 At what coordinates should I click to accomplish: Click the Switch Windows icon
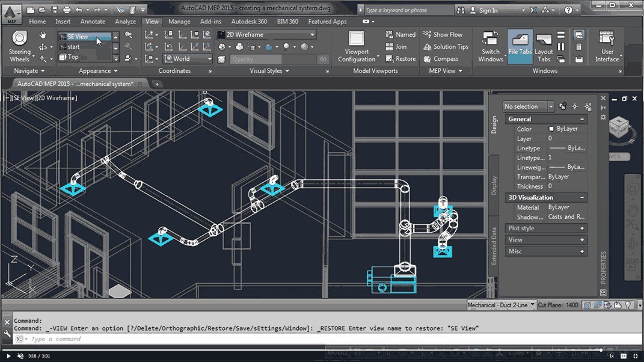tap(490, 46)
